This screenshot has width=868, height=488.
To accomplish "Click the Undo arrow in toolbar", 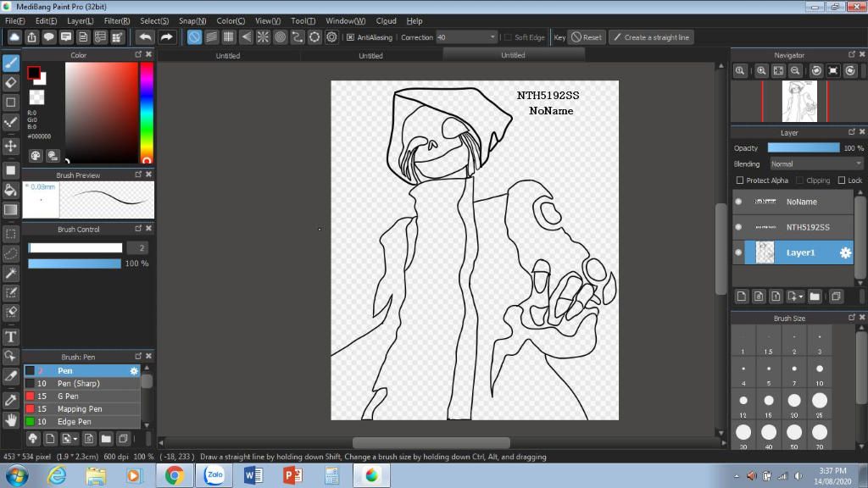I will [146, 37].
